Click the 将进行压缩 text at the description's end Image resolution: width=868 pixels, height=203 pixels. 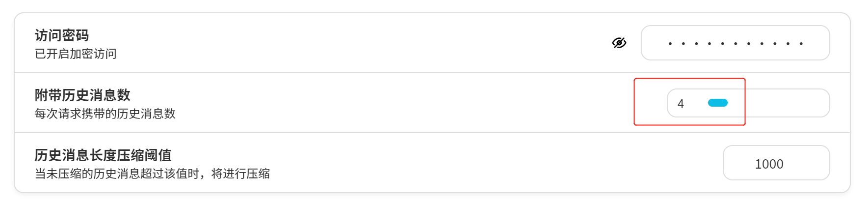pos(240,174)
